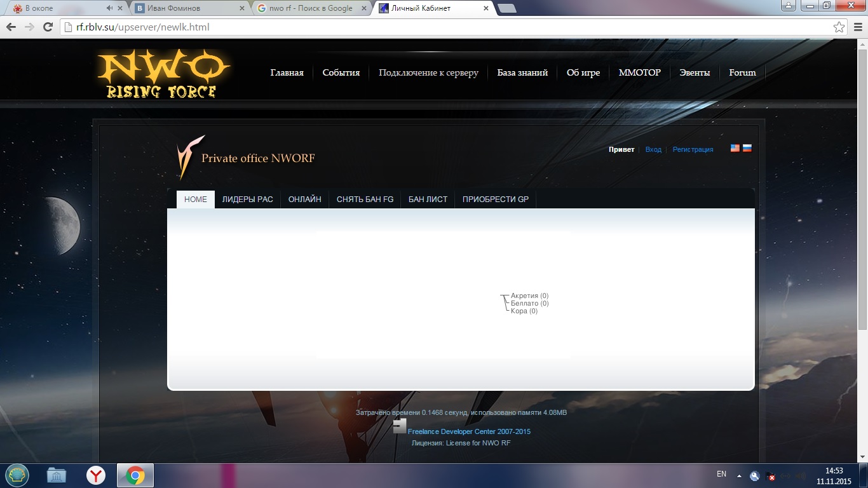This screenshot has height=488, width=868.
Task: Open the База знаний menu item
Action: point(522,72)
